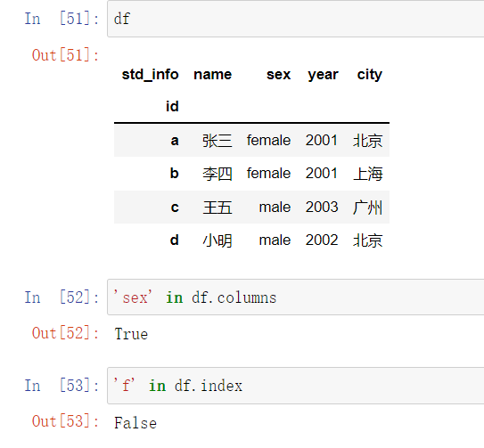This screenshot has height=448, width=484.
Task: Click the Out[51] prompt label
Action: pyautogui.click(x=65, y=55)
